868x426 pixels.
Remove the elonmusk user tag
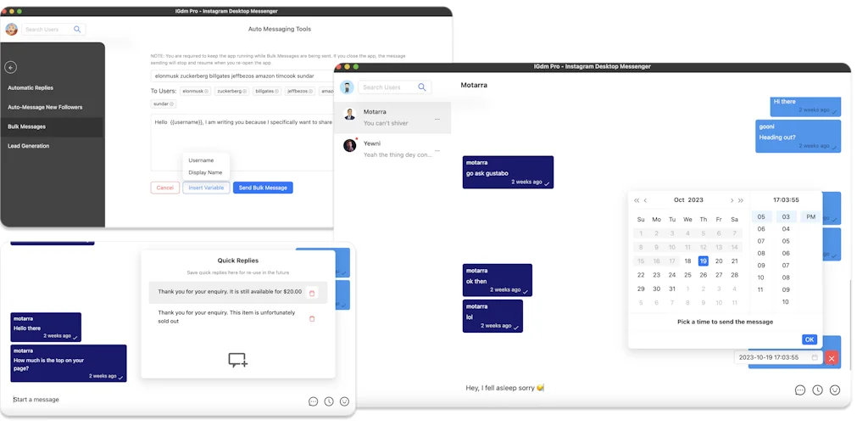tap(207, 91)
